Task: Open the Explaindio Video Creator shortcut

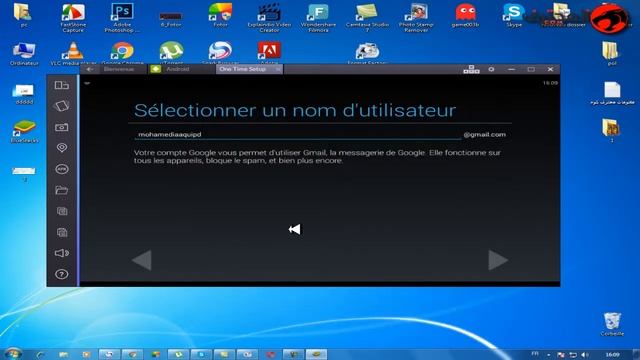Action: (x=269, y=17)
